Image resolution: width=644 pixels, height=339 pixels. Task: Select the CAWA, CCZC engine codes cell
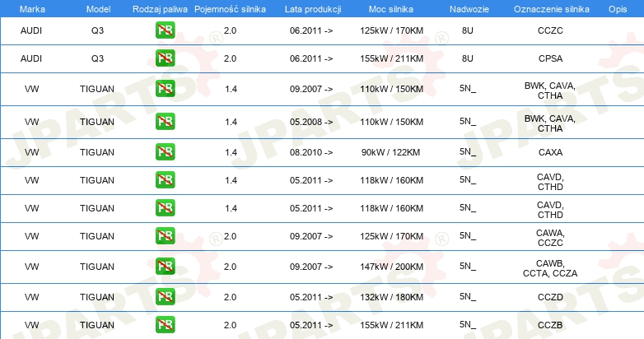pos(550,238)
